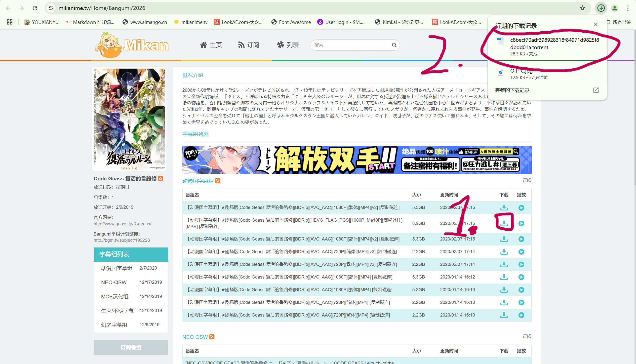The image size is (636, 364).
Task: Download the 1080P 简体 MP4 v2 release
Action: click(x=504, y=239)
